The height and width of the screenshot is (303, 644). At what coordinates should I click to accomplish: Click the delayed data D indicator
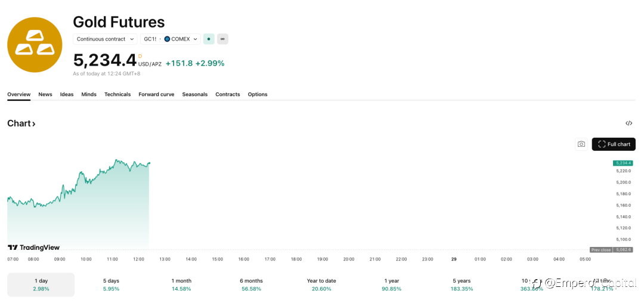pyautogui.click(x=140, y=56)
